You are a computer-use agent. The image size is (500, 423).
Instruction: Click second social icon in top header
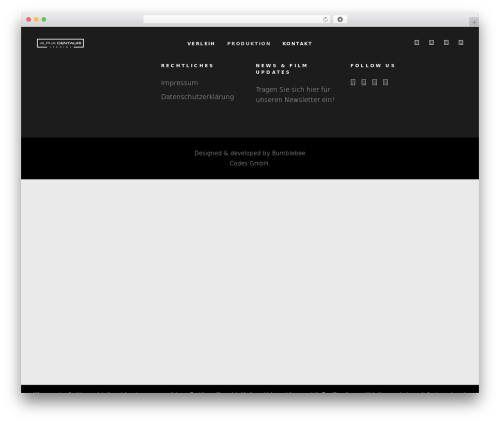tap(431, 42)
